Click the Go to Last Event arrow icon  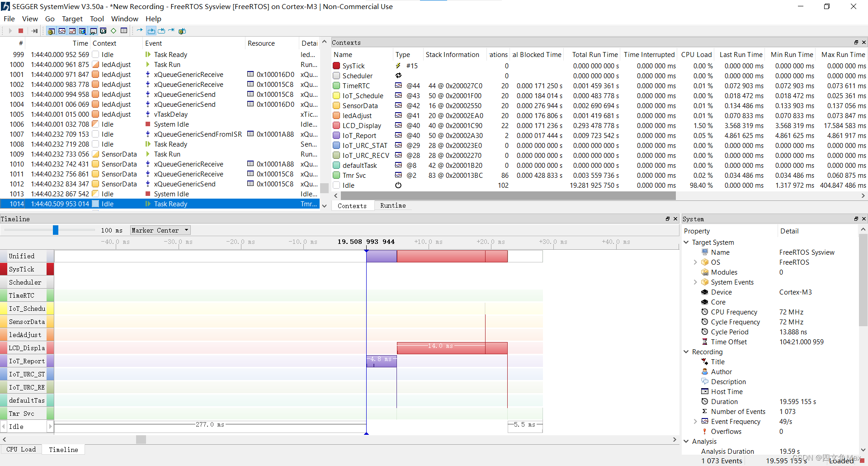click(x=171, y=31)
